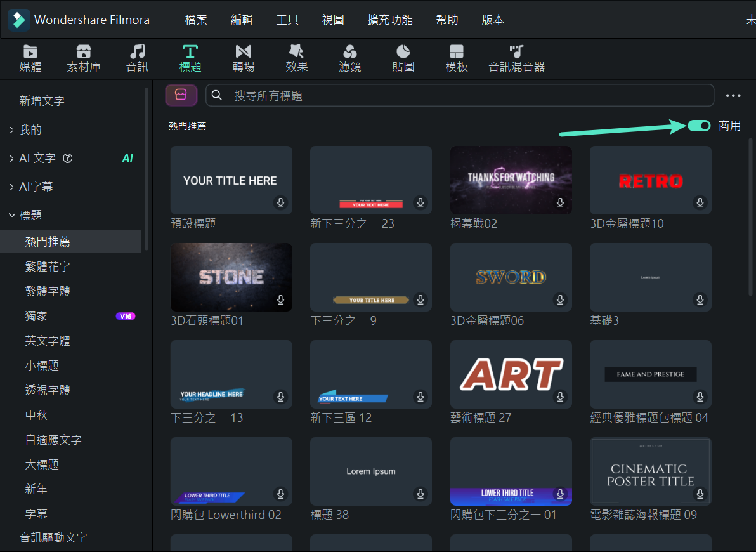The image size is (756, 552).
Task: Collapse the 標題 category tree
Action: click(11, 215)
